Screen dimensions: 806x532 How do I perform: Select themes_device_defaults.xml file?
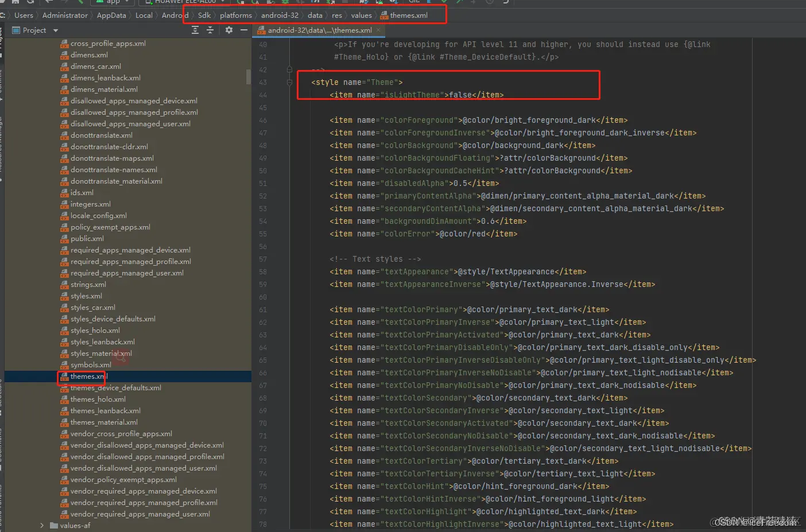115,388
